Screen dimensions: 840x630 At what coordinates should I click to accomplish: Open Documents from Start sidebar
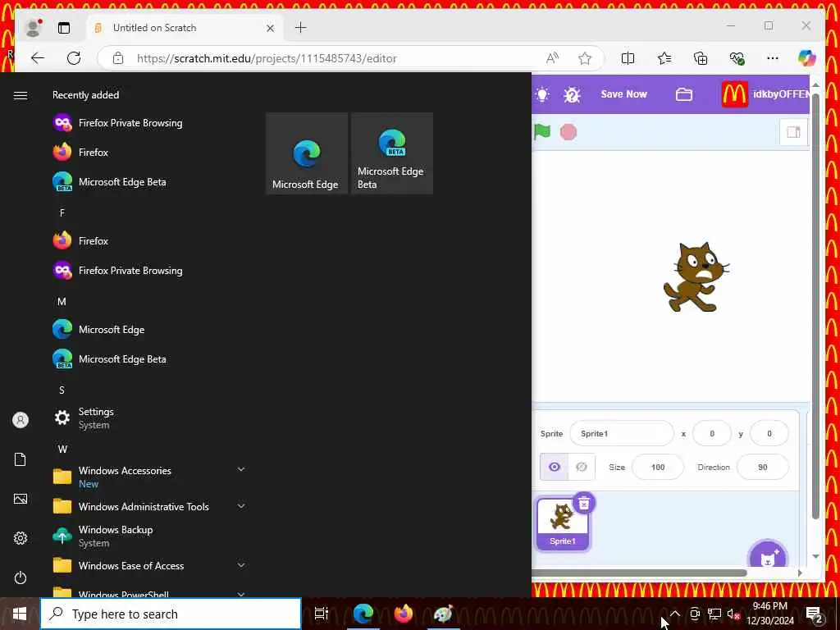click(21, 459)
